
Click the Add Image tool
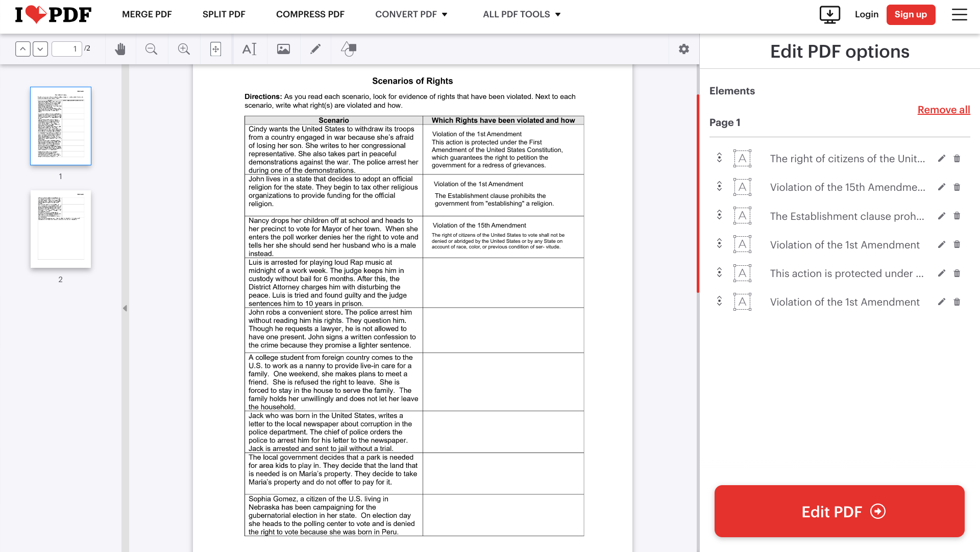[283, 49]
